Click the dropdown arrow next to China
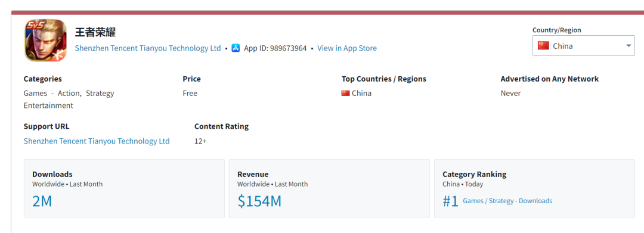Image resolution: width=644 pixels, height=233 pixels. coord(628,45)
